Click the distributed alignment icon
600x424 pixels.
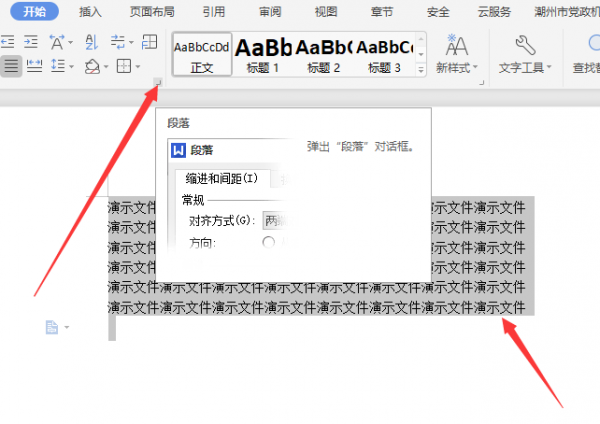pos(35,66)
